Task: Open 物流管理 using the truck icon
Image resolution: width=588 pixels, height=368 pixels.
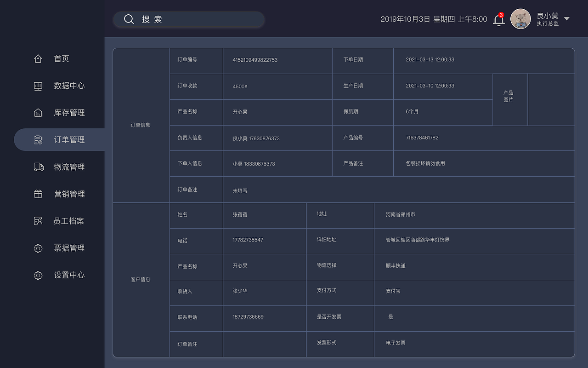Action: (x=38, y=167)
